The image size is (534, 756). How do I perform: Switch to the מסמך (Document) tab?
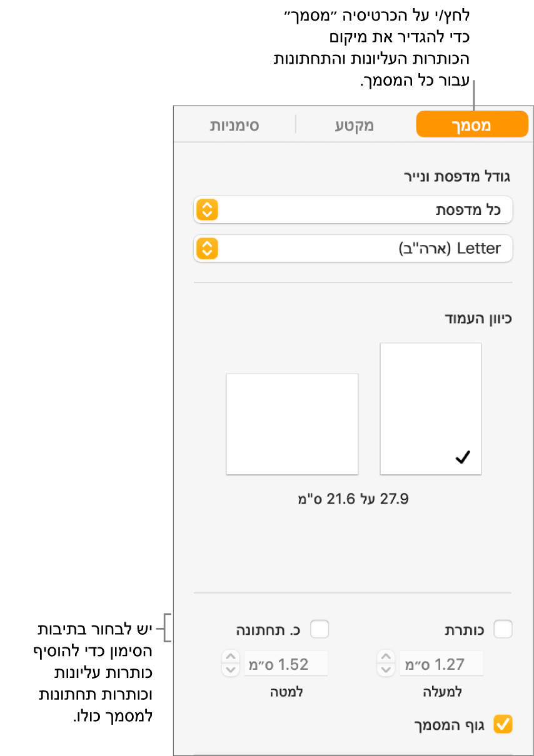(472, 125)
